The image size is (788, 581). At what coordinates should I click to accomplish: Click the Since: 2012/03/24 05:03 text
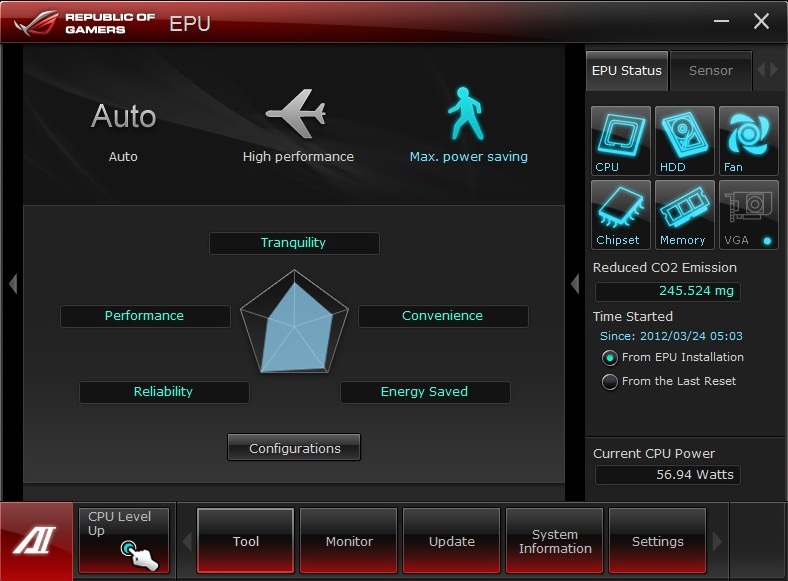tap(671, 336)
